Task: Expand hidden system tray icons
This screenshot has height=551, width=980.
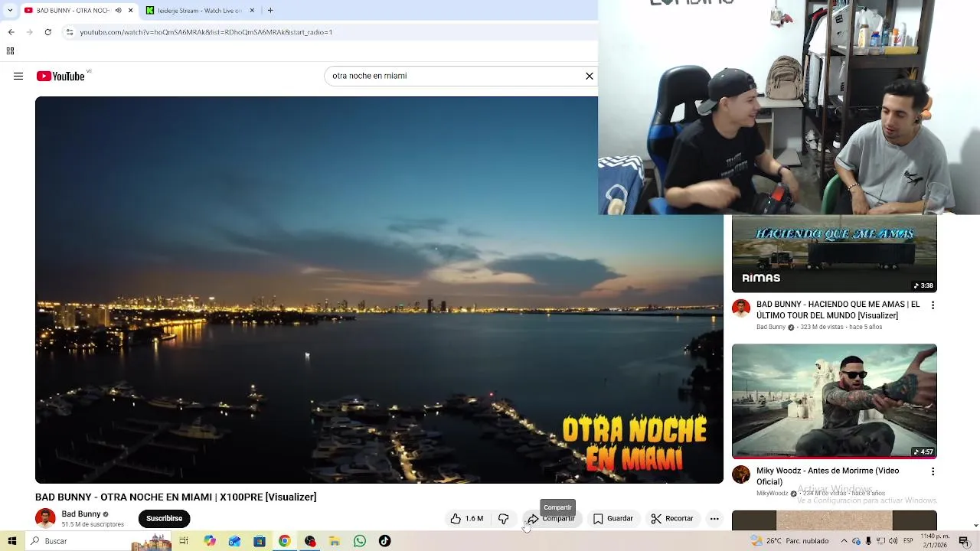Action: click(844, 541)
